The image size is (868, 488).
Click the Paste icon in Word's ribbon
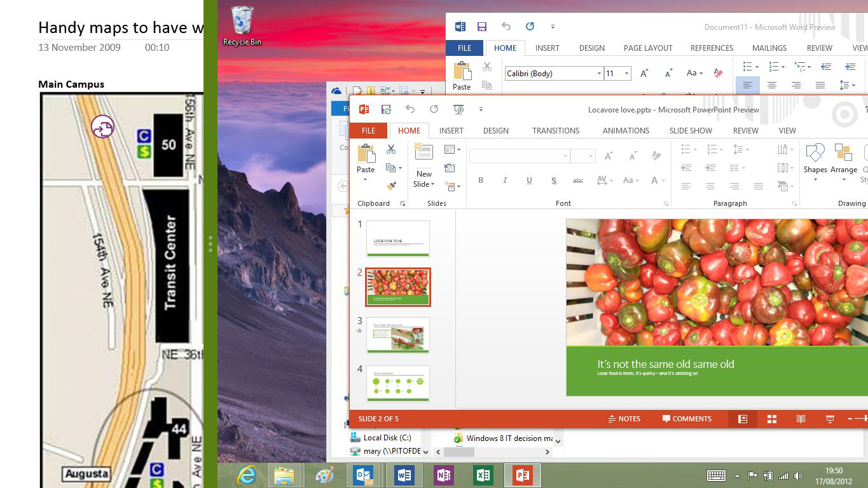pyautogui.click(x=462, y=71)
